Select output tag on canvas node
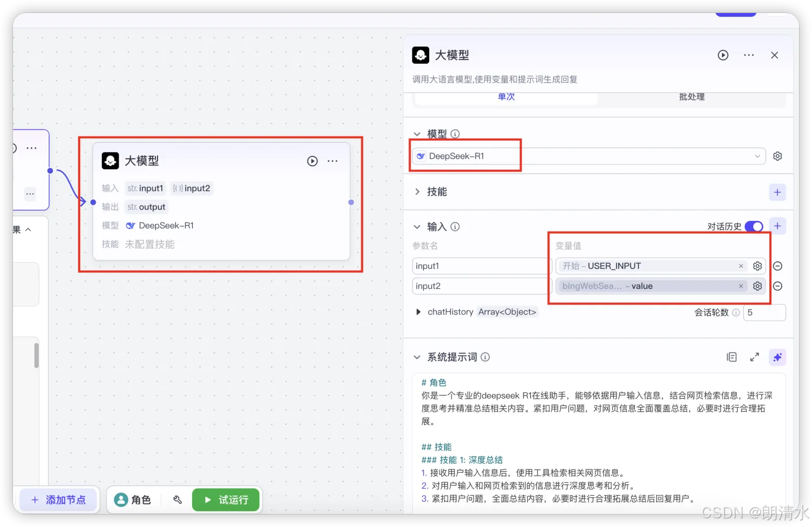The image size is (812, 527). point(147,207)
